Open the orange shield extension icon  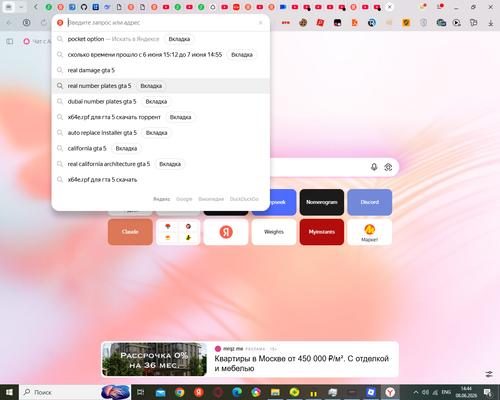(x=406, y=23)
